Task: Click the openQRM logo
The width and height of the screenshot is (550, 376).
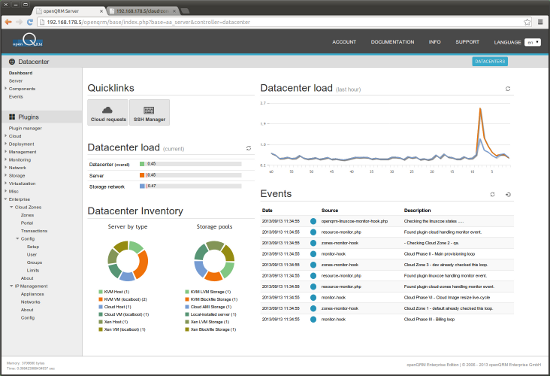Action: click(x=28, y=40)
